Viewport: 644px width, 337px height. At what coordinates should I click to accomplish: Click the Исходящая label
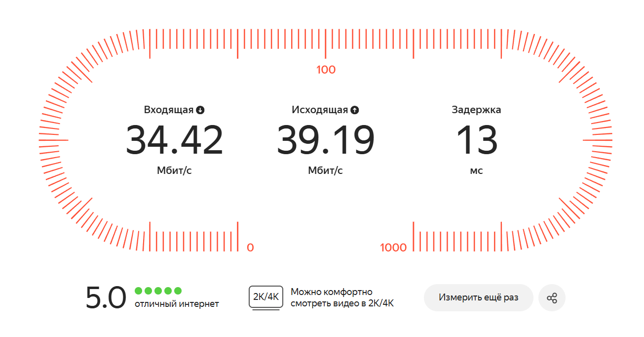point(320,110)
